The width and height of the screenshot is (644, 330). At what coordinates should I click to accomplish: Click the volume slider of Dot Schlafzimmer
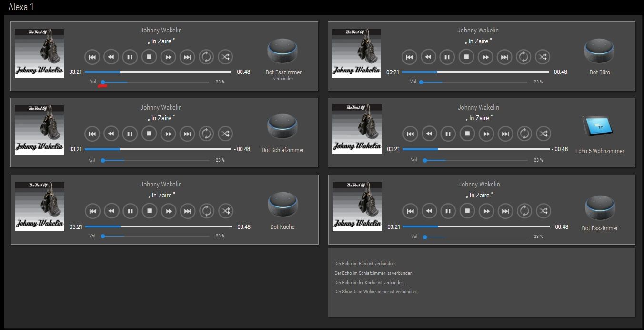[155, 160]
